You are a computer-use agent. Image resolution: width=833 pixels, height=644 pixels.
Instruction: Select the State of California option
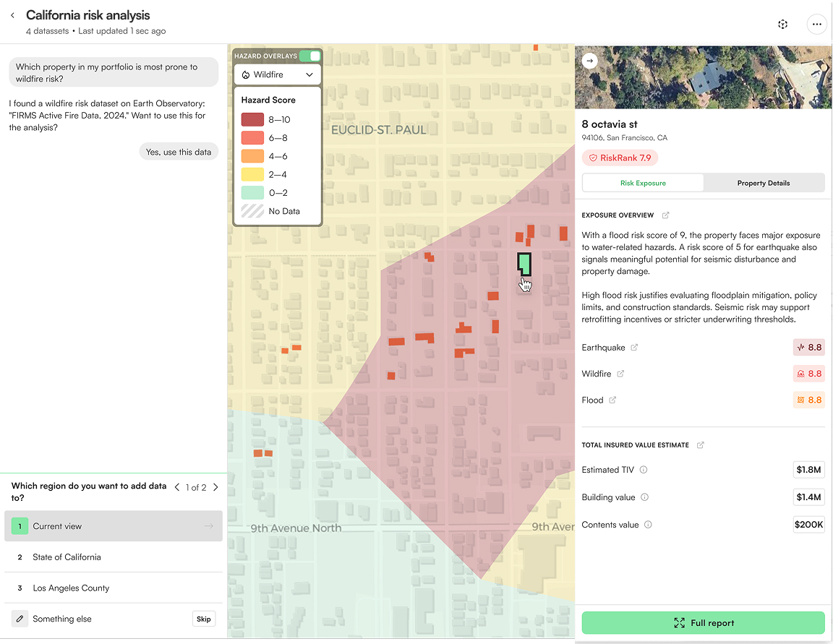coord(113,557)
